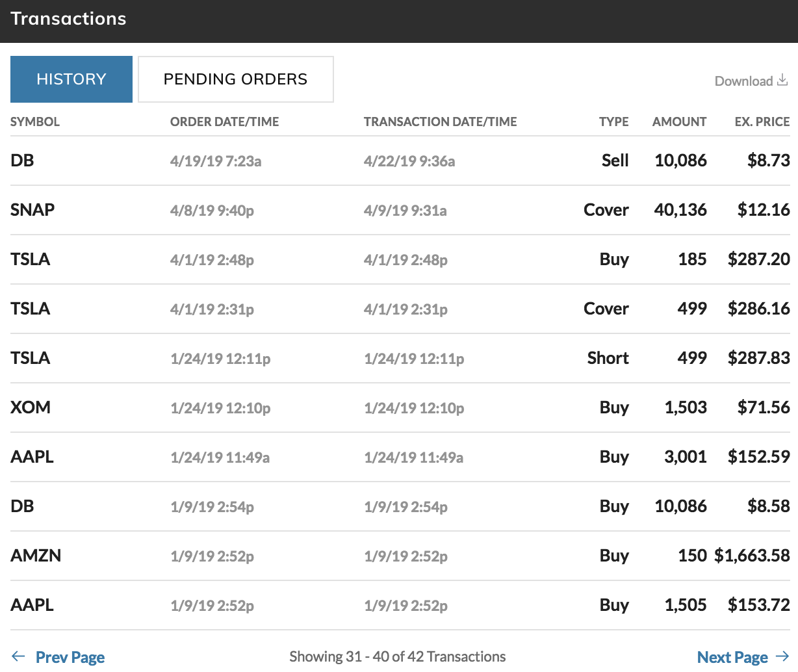Click the download arrow icon
The width and height of the screenshot is (798, 672).
coord(782,80)
